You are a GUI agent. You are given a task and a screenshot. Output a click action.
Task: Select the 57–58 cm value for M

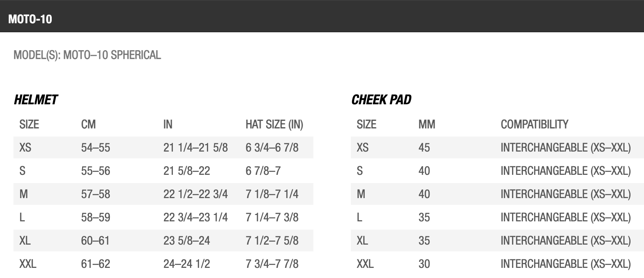click(x=96, y=194)
